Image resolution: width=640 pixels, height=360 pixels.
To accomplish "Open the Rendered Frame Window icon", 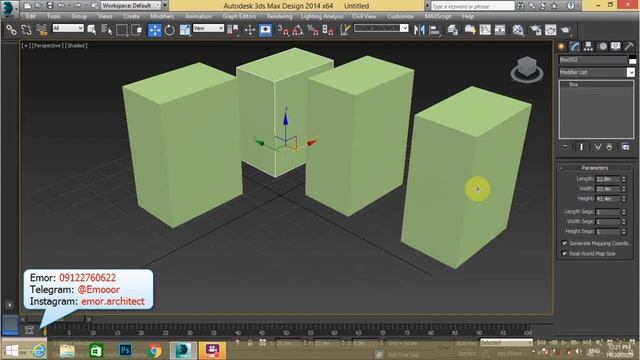I will 551,30.
